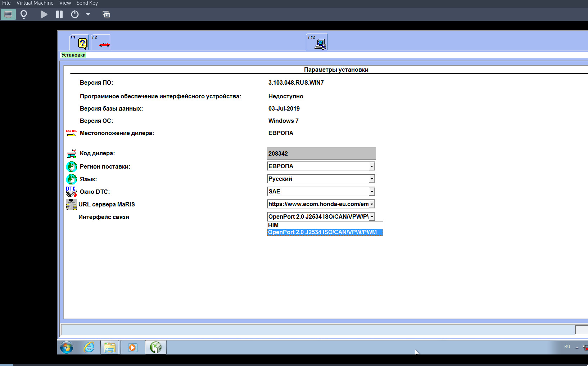
Task: Open Windows Media Player from taskbar
Action: pos(133,348)
